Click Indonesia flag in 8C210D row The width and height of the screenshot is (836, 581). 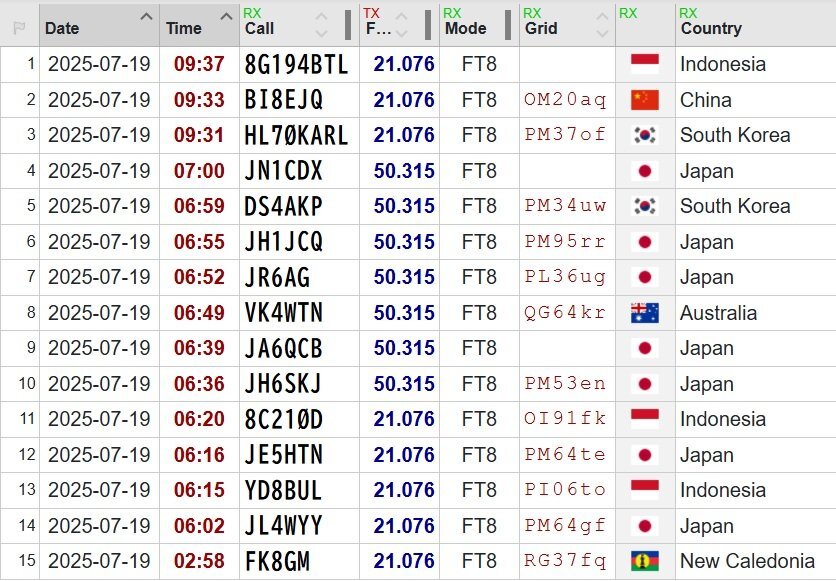coord(645,419)
